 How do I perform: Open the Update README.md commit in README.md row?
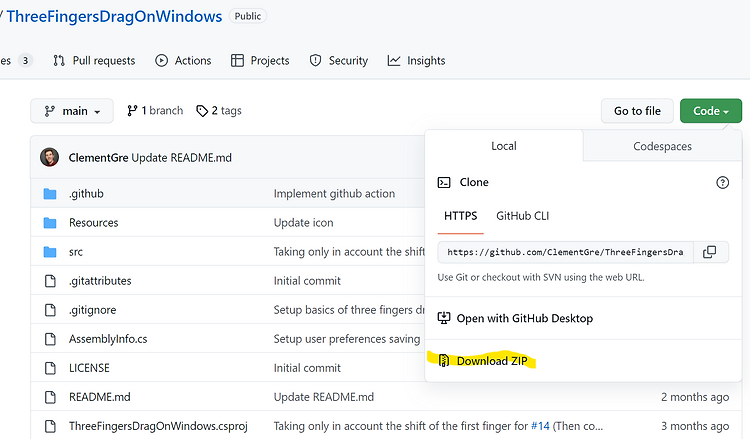click(324, 397)
